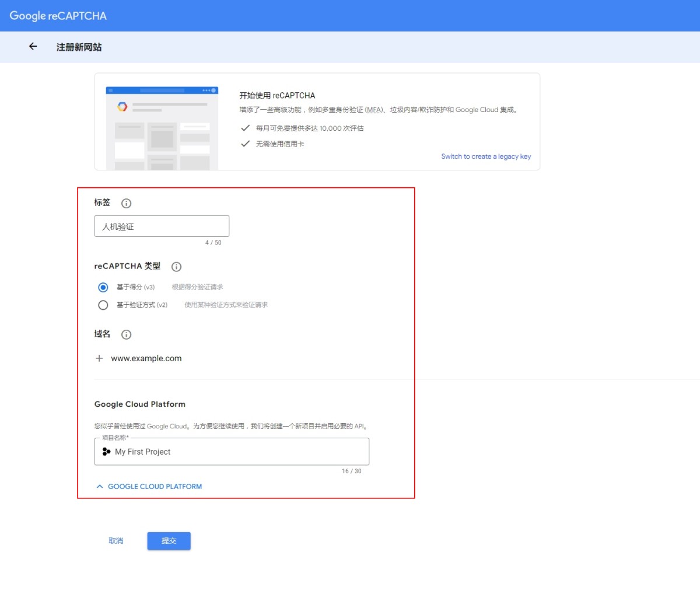Image resolution: width=700 pixels, height=597 pixels.
Task: Click the reCAPTCHA intro illustration thumbnail
Action: 162,128
